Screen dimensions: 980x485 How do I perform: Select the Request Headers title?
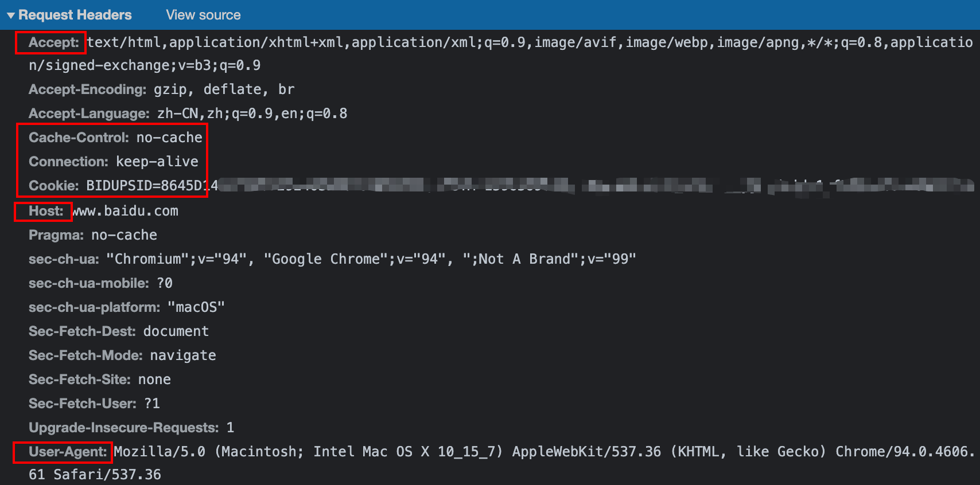coord(75,15)
